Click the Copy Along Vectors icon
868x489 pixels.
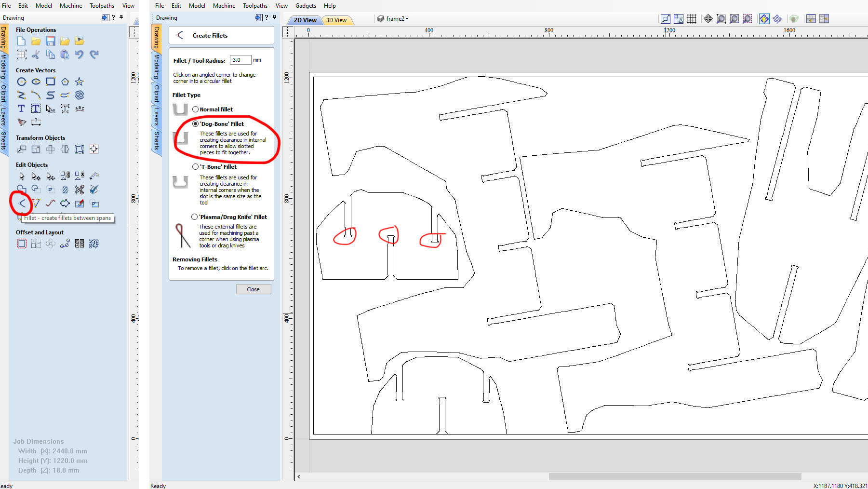tap(65, 244)
